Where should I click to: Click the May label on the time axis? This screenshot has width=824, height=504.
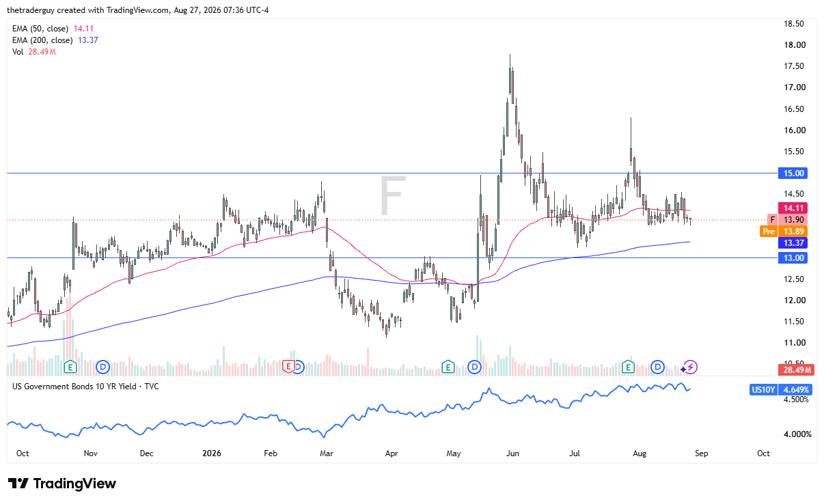454,453
